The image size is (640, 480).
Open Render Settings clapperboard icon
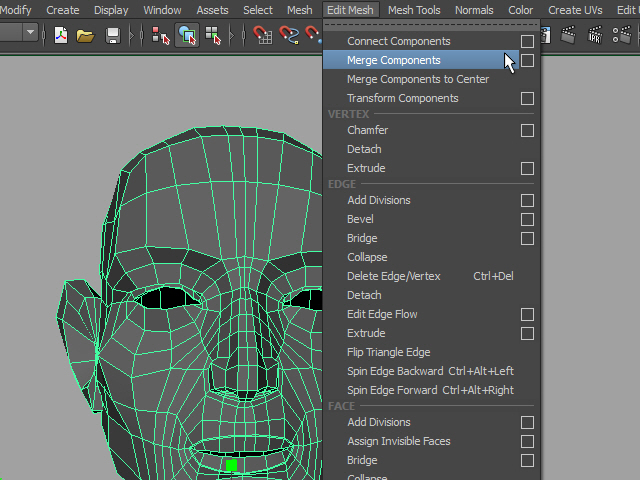coord(622,35)
